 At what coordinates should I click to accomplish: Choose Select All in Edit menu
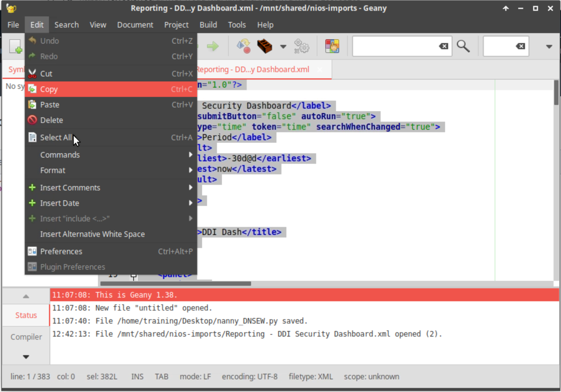pyautogui.click(x=56, y=137)
